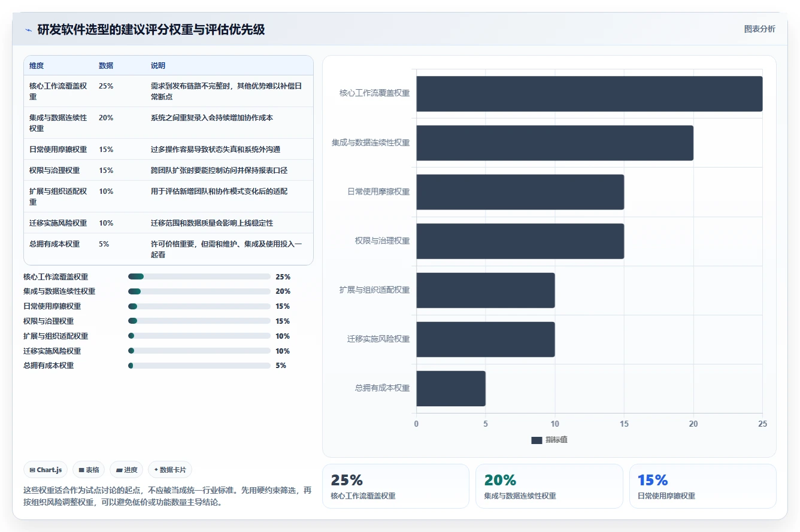The height and width of the screenshot is (532, 800).
Task: Open the 25% 核心工作流覆盖权重 data card
Action: (x=396, y=487)
